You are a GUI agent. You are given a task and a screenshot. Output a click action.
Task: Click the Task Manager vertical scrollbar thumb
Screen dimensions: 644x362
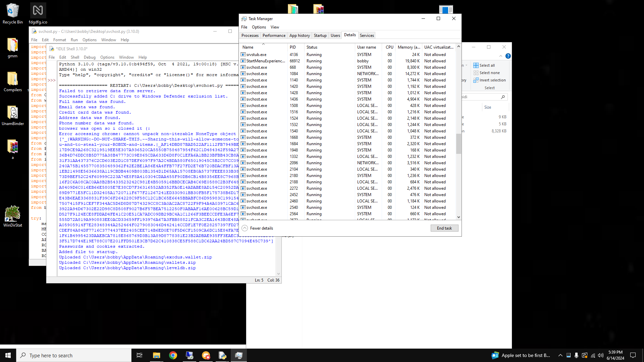[x=459, y=143]
